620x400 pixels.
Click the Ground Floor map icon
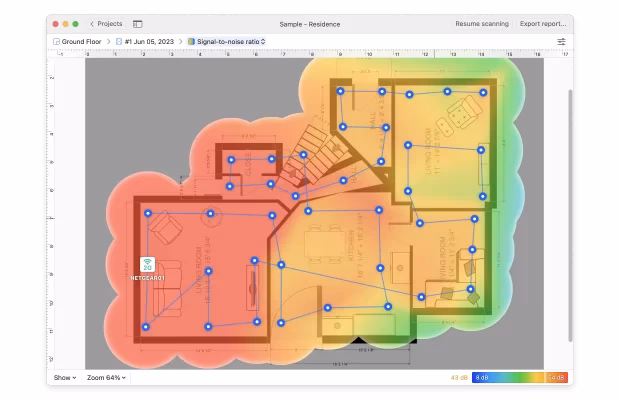55,42
